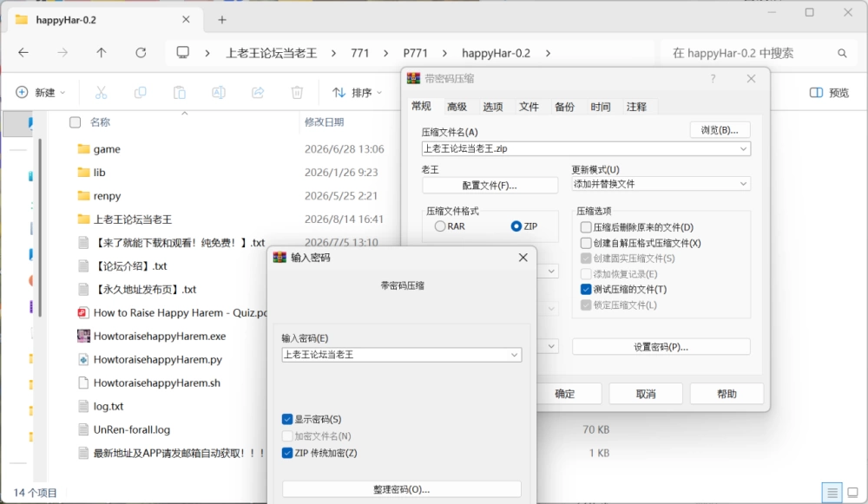This screenshot has width=868, height=504.
Task: Click the Rename icon in toolbar
Action: tap(219, 93)
